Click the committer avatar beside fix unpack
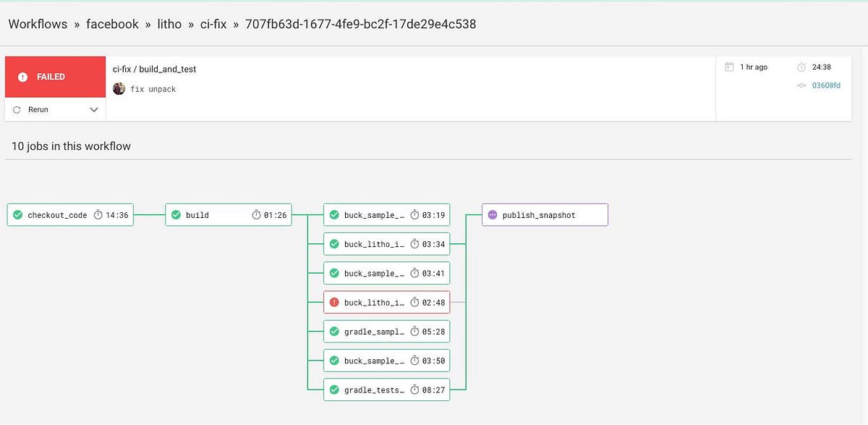Image resolution: width=868 pixels, height=425 pixels. (x=119, y=89)
